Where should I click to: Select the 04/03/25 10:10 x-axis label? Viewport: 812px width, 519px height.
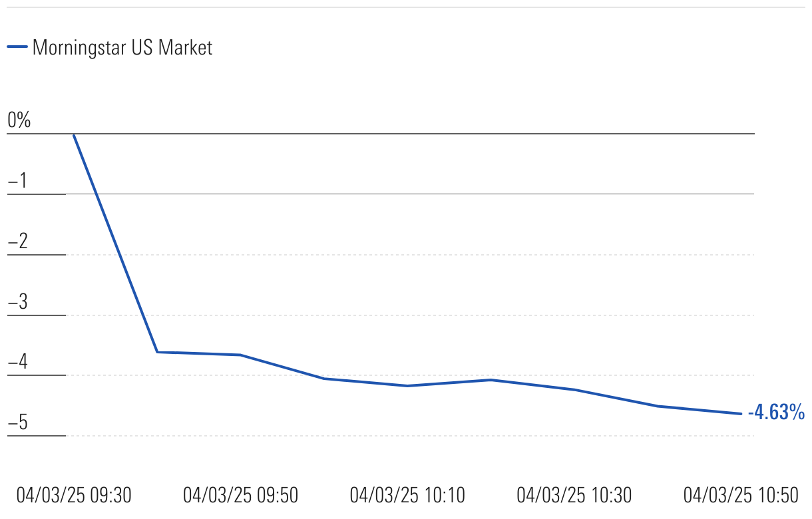[x=407, y=495]
